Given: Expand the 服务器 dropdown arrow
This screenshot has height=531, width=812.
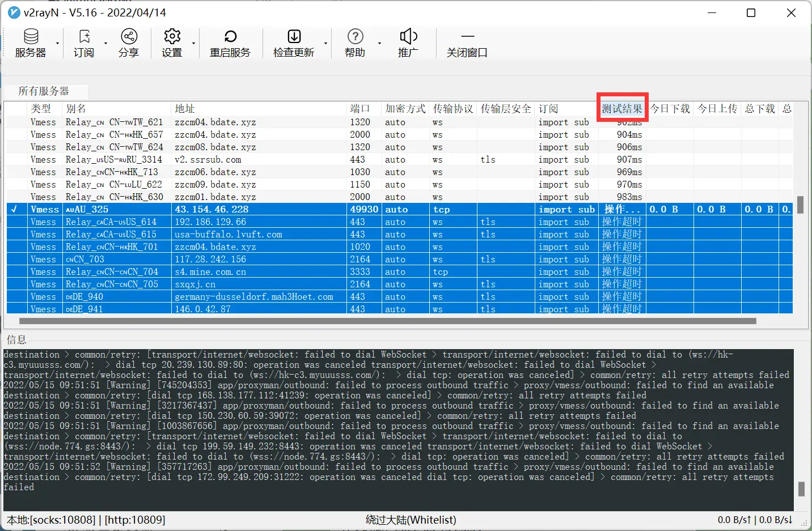Looking at the screenshot, I should (57, 44).
